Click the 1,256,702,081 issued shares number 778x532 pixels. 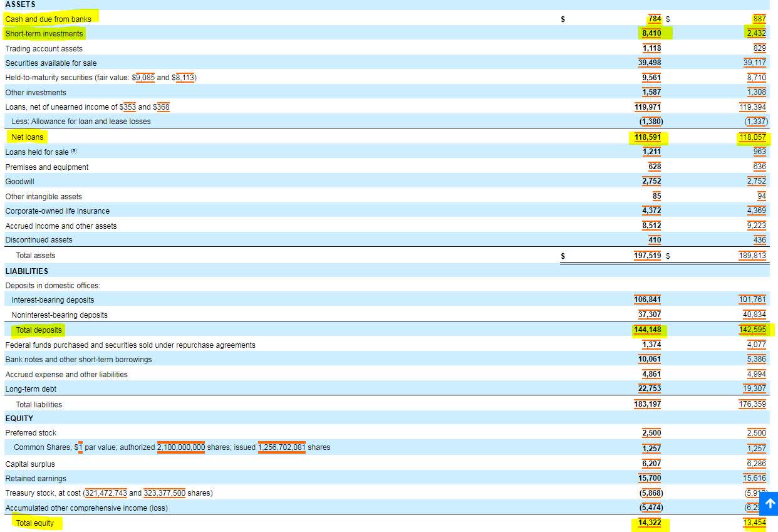tap(281, 447)
